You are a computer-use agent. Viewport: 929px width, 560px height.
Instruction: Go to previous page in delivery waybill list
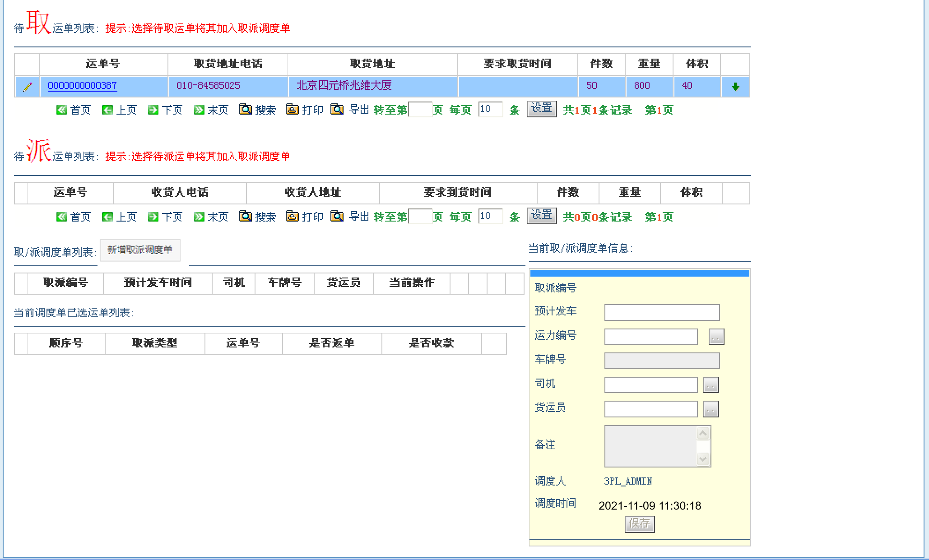click(119, 217)
